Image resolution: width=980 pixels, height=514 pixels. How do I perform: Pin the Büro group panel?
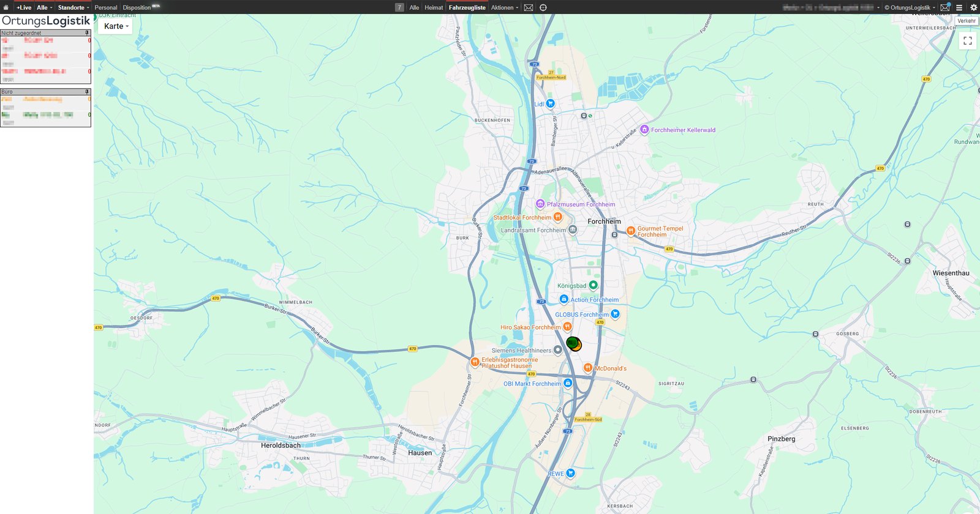tap(87, 92)
